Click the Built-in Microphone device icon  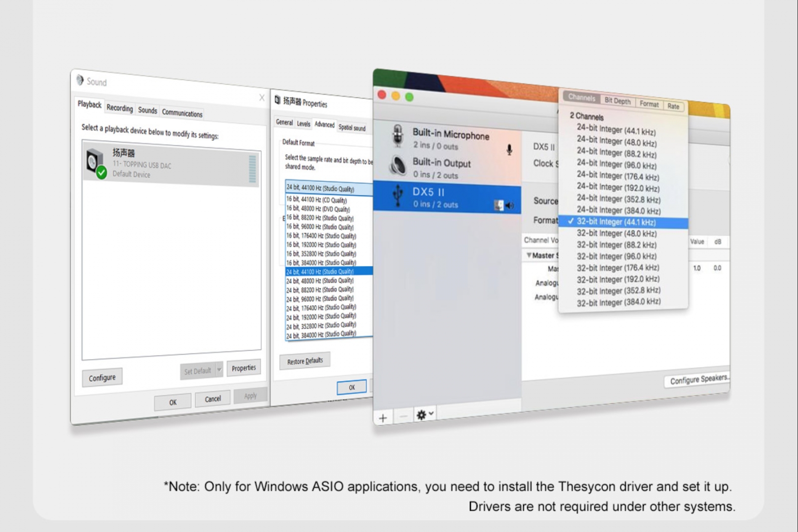tap(397, 135)
